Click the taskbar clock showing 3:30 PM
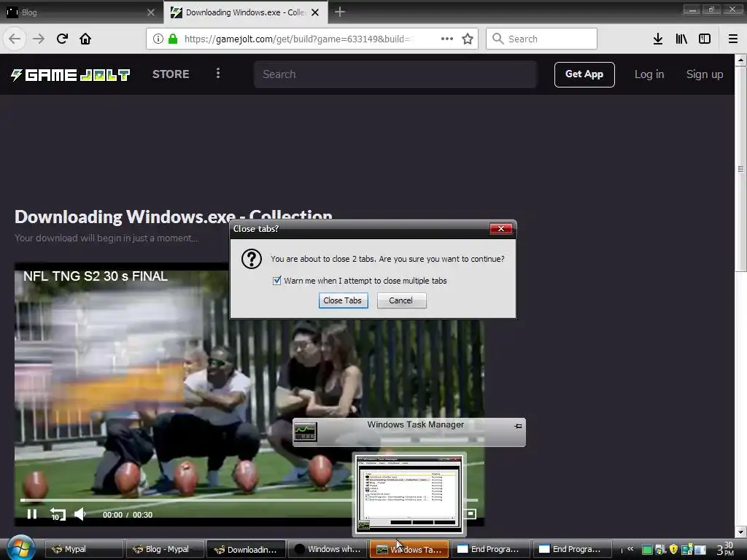This screenshot has height=560, width=747. coord(724,549)
